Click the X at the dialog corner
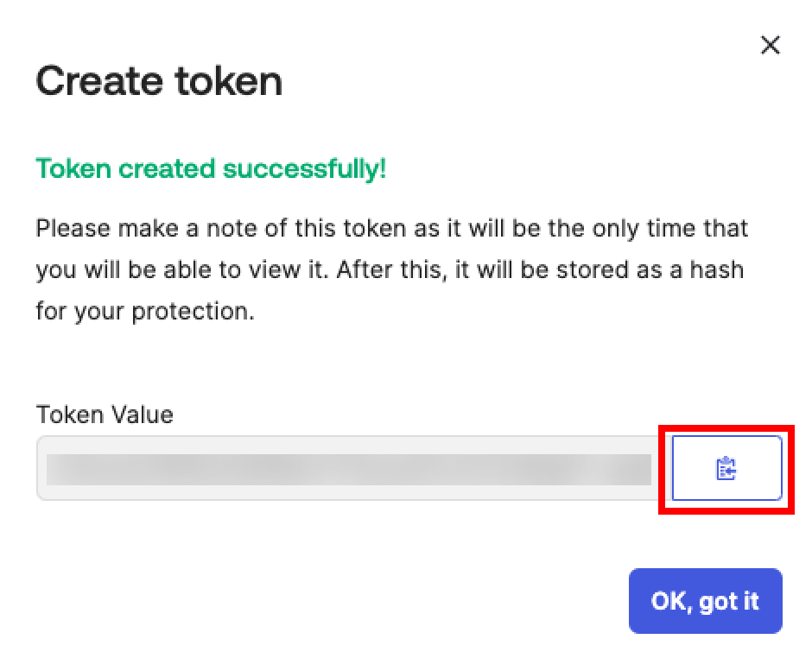 click(x=770, y=45)
